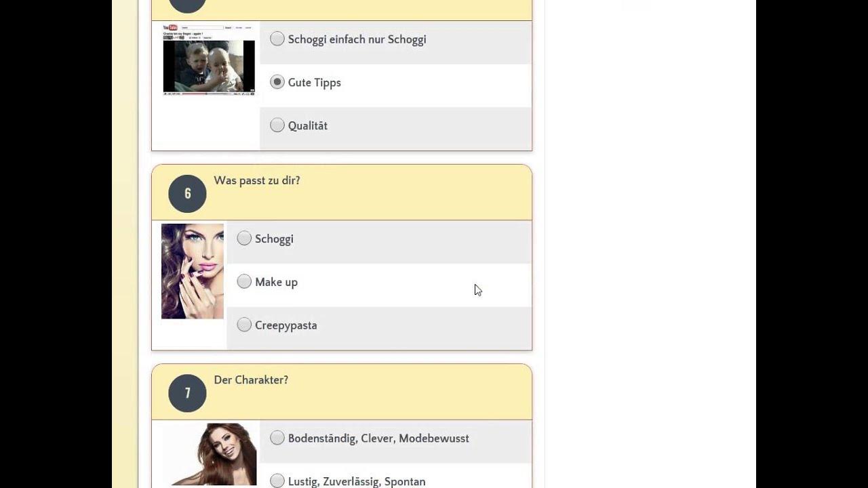The image size is (868, 488).
Task: Click the 'Was passt zu dir?' question heading
Action: coord(257,181)
